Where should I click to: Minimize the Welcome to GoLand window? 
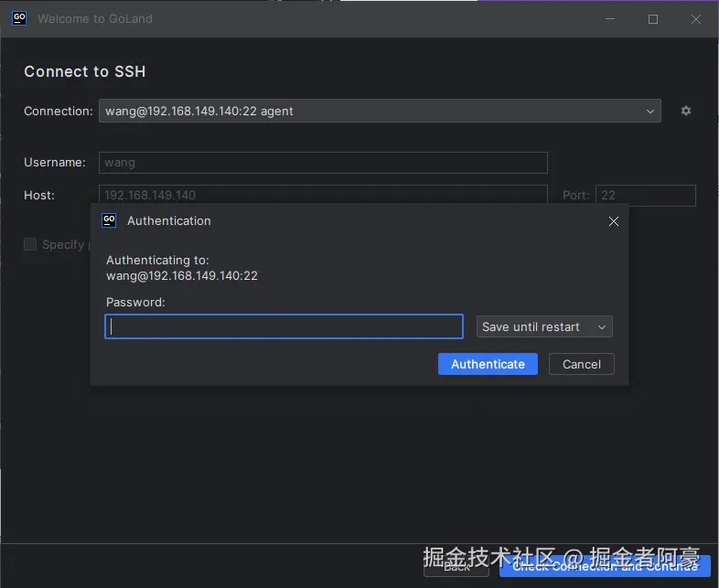click(610, 19)
